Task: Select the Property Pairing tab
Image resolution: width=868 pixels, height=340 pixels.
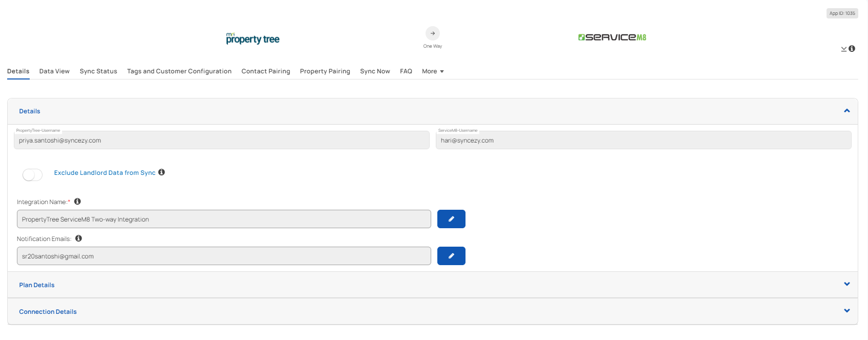Action: (325, 71)
